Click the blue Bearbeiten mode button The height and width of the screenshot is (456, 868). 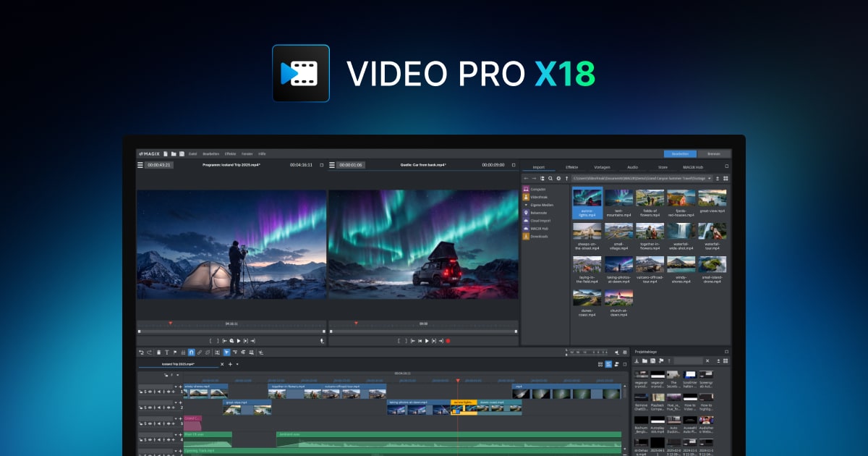pos(680,153)
